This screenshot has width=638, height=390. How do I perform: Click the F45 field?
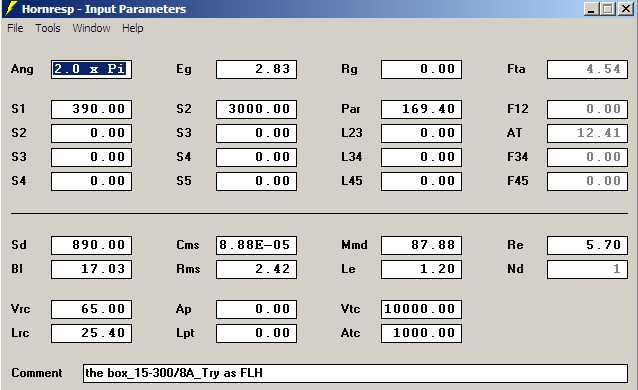click(587, 181)
